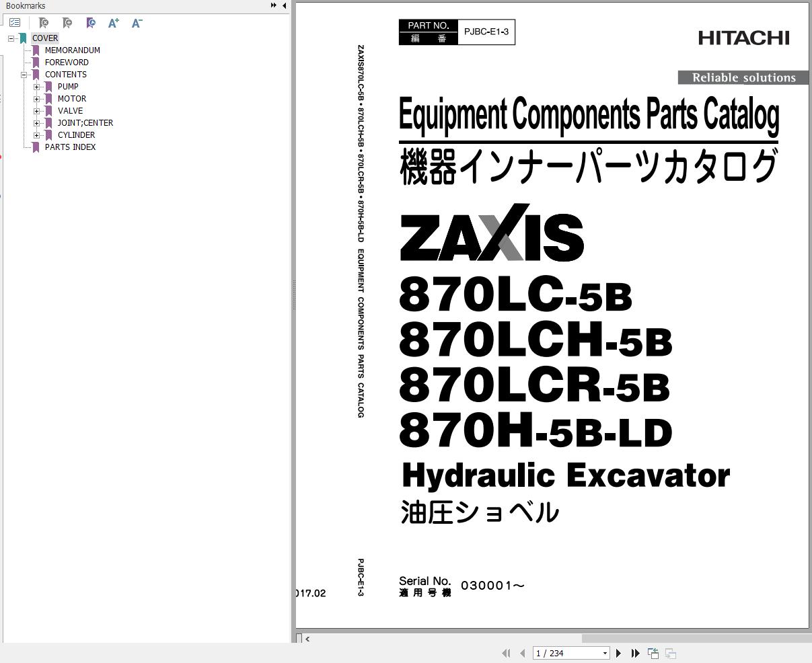Go to the next page
The image size is (812, 663).
(x=619, y=653)
